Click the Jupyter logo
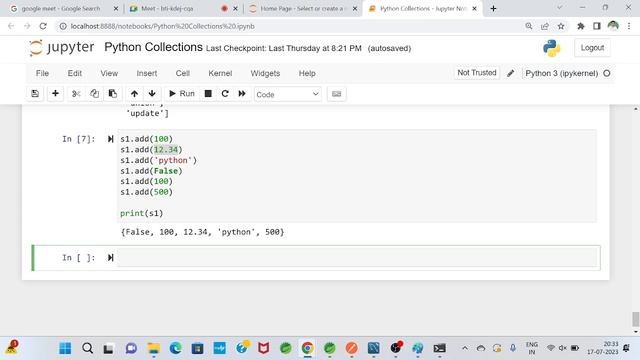This screenshot has height=360, width=640. (62, 48)
